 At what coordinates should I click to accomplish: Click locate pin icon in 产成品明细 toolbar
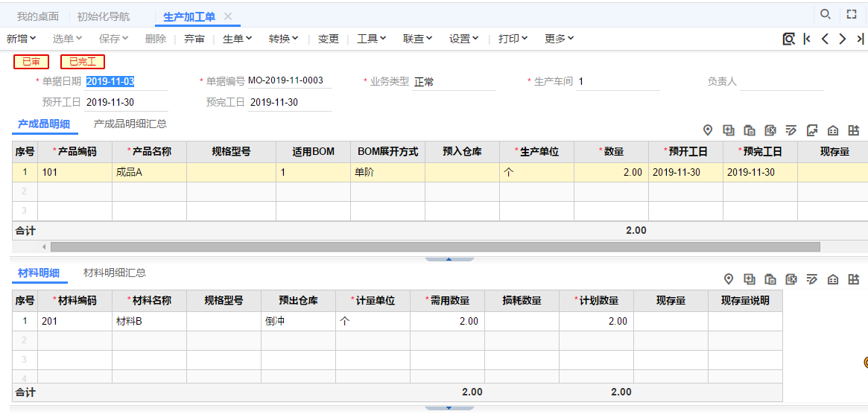pyautogui.click(x=708, y=130)
